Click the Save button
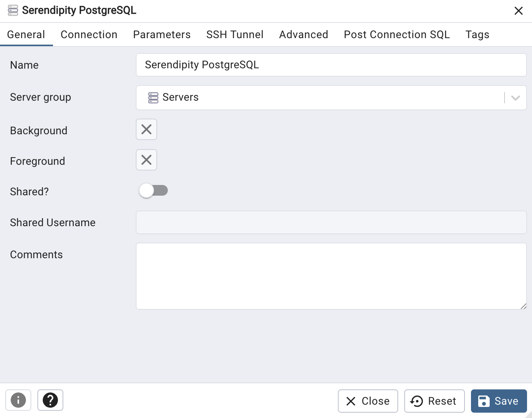Screen dimensions: 532x418 coord(499,401)
